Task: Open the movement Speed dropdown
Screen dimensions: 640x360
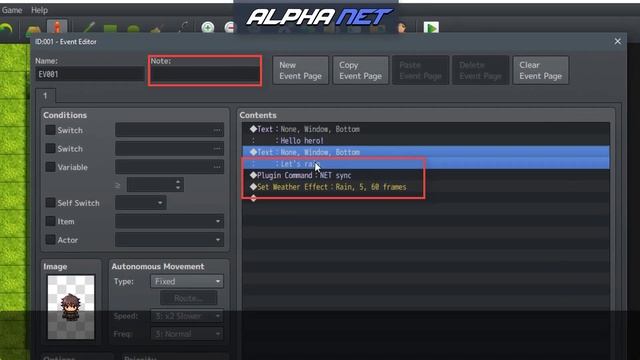Action: click(187, 316)
